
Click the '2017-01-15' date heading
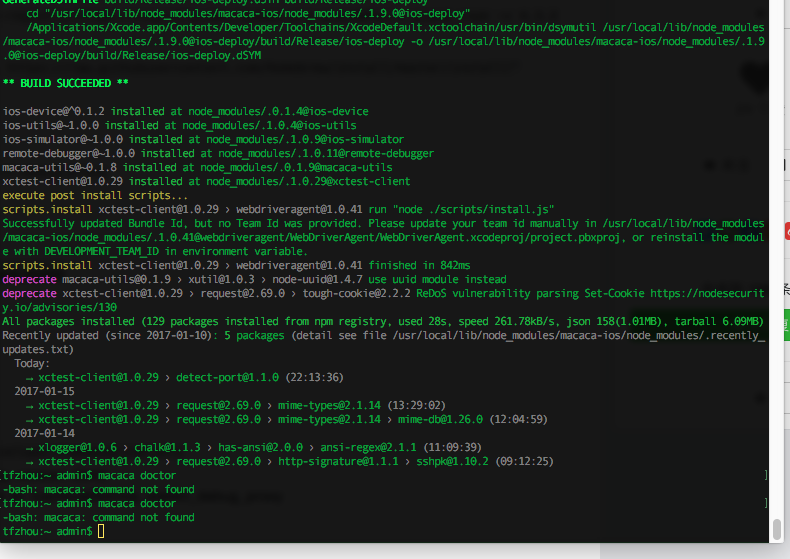coord(44,391)
